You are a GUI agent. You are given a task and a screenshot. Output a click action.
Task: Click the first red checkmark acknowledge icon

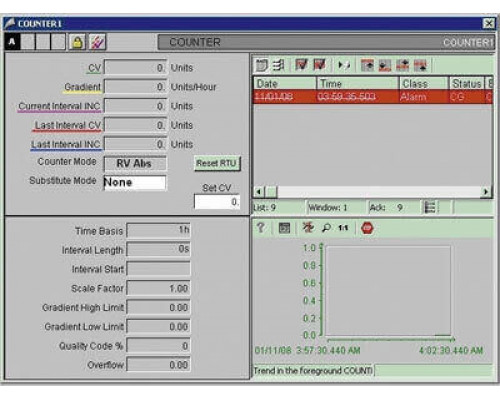302,65
